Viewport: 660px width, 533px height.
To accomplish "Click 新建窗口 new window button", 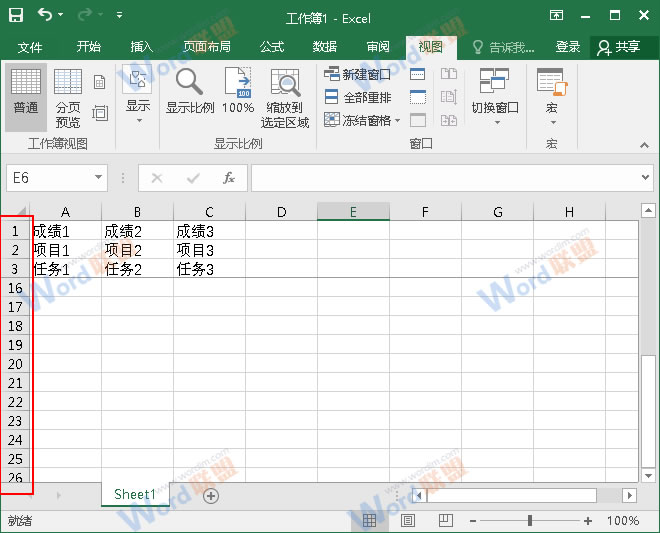I will [x=357, y=74].
